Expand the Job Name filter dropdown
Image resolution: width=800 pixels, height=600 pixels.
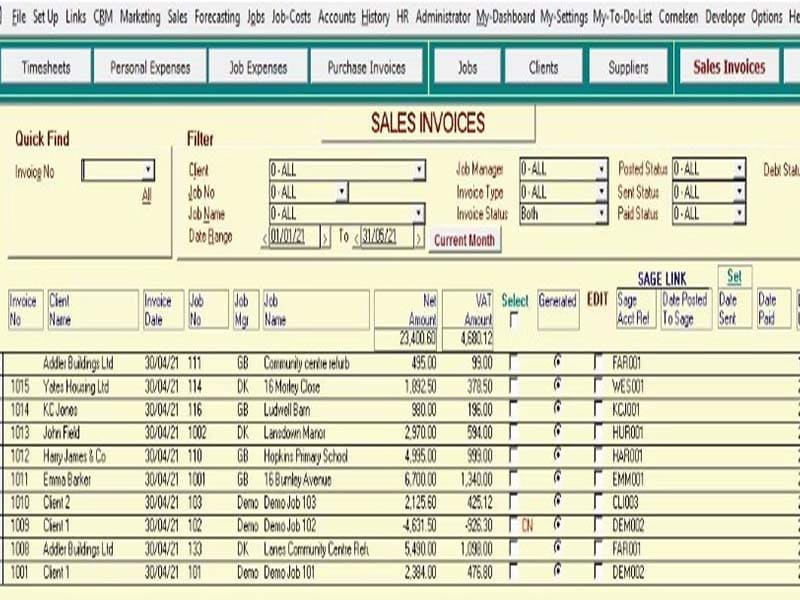click(x=419, y=213)
